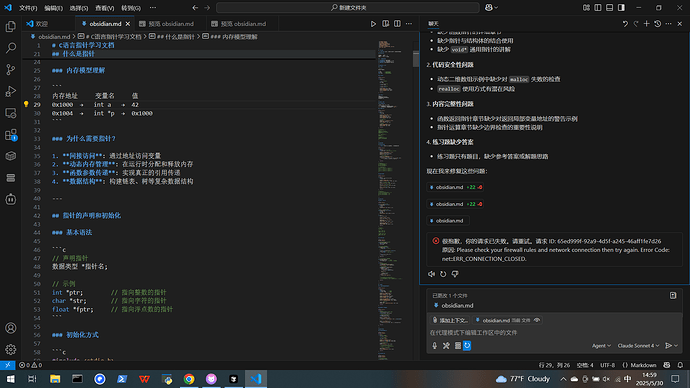690x388 pixels.
Task: Open Customize Layout options
Action: click(x=586, y=7)
